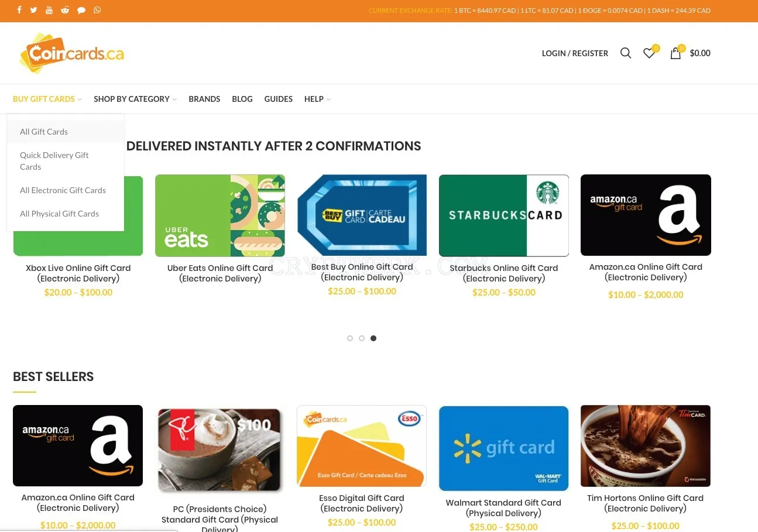
Task: Open the Xbox Live Online Gift Card title
Action: (x=78, y=273)
